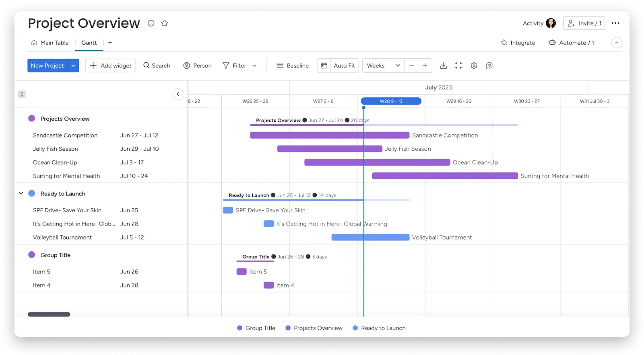Open the three-dot more options menu
The width and height of the screenshot is (644, 355).
615,23
